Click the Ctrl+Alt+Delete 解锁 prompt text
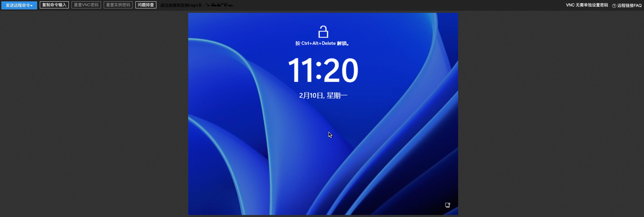The width and height of the screenshot is (644, 217). pyautogui.click(x=322, y=43)
